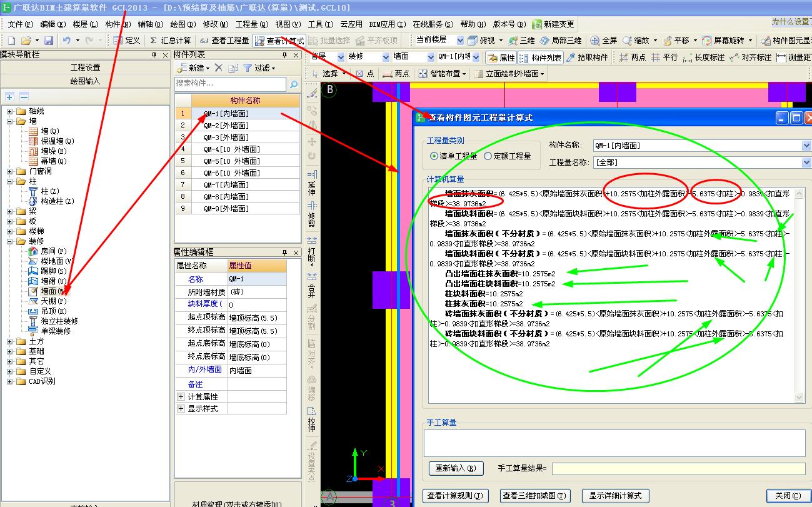Open 绘图 menu
Viewport: 812px width, 507px height.
point(183,24)
